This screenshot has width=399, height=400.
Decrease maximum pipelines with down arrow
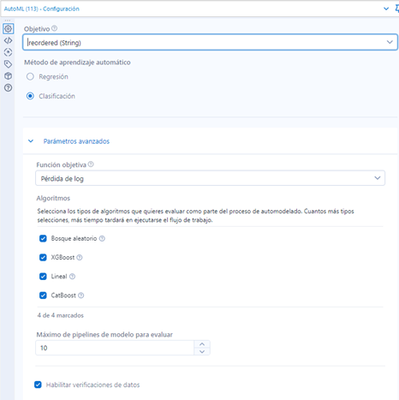tap(202, 352)
